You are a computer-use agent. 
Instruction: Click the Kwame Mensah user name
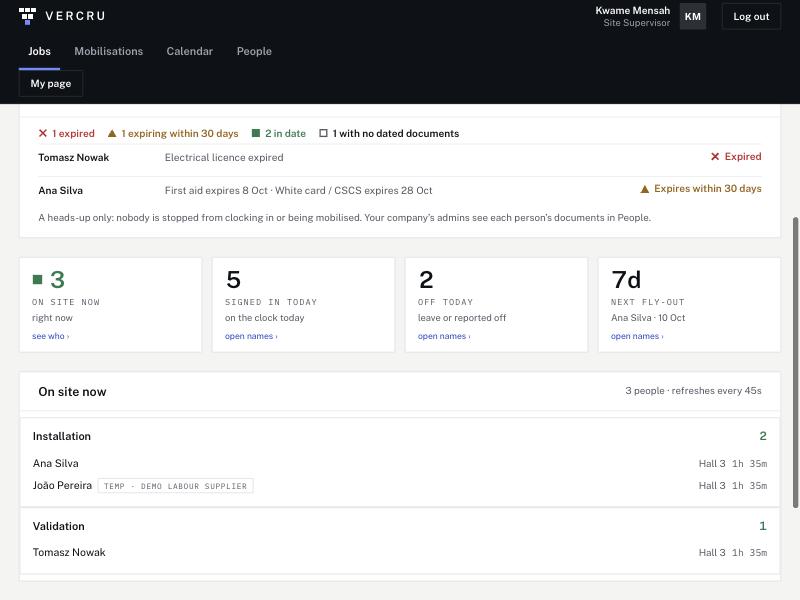click(x=633, y=11)
